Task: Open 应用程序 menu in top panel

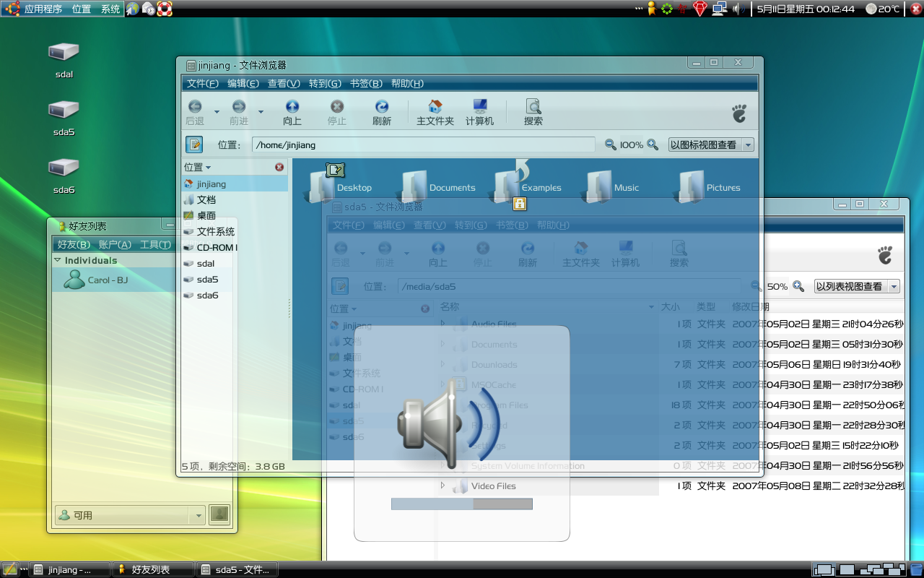Action: tap(43, 9)
